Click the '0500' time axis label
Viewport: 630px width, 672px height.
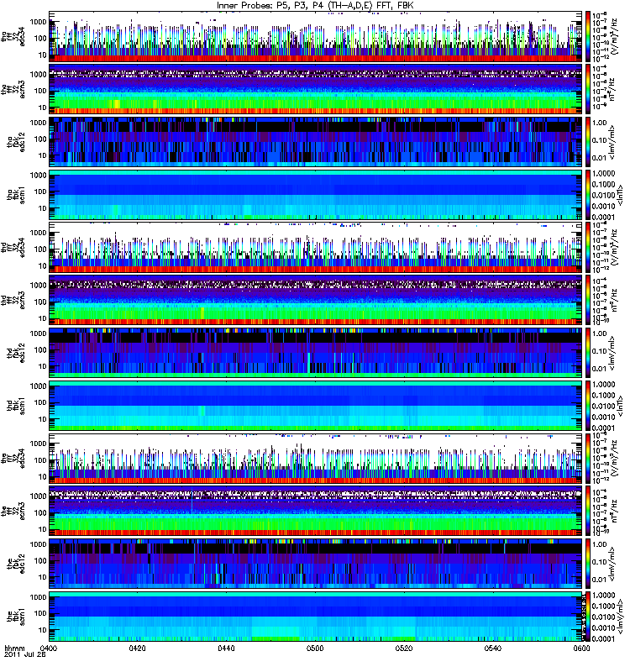click(x=314, y=648)
